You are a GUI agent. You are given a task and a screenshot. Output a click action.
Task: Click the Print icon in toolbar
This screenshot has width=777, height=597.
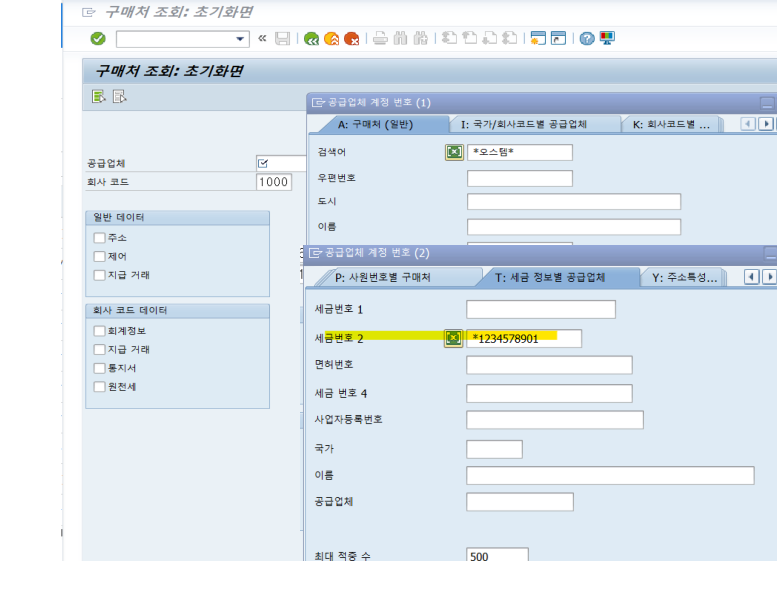[380, 39]
